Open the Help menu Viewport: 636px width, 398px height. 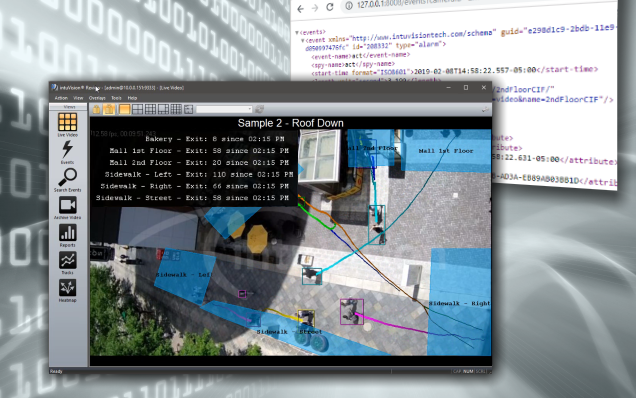[132, 98]
